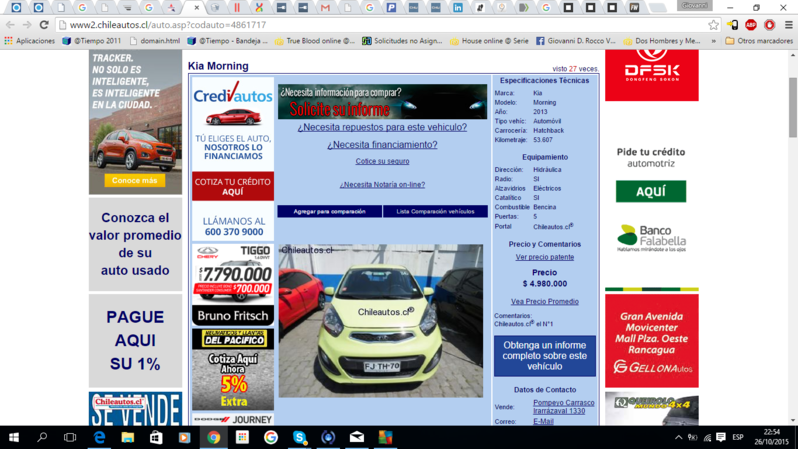The image size is (798, 449).
Task: Open the Windows Store taskbar icon
Action: [156, 437]
